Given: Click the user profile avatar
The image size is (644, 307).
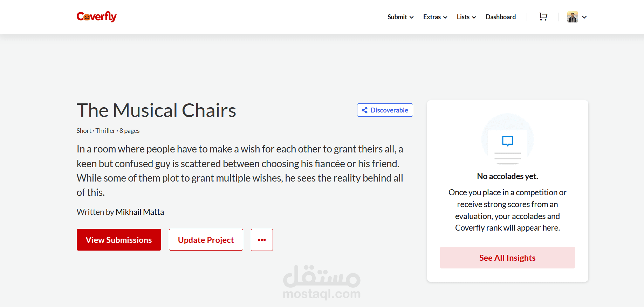Looking at the screenshot, I should 573,17.
